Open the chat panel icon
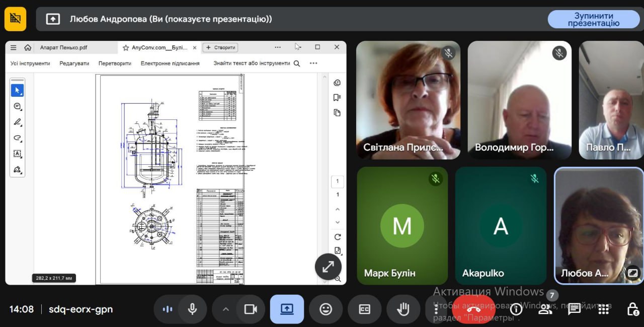The width and height of the screenshot is (644, 327). click(x=574, y=309)
